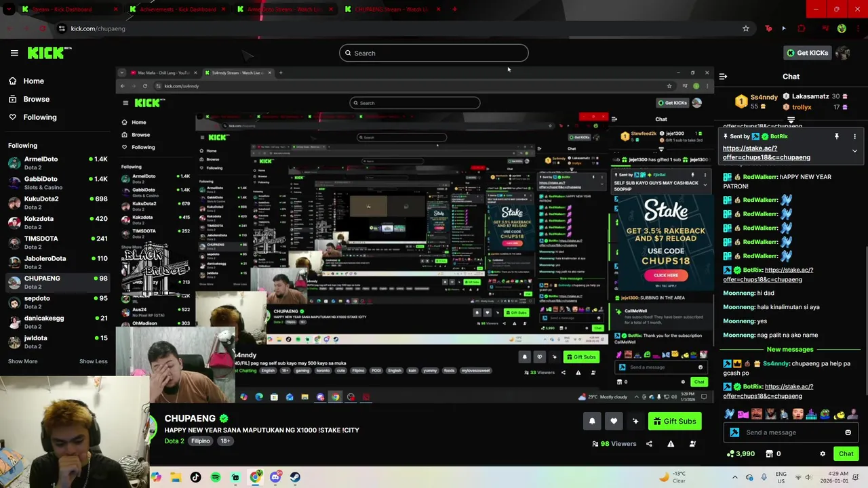Click the Filipino language tag
This screenshot has width=868, height=488.
point(201,441)
